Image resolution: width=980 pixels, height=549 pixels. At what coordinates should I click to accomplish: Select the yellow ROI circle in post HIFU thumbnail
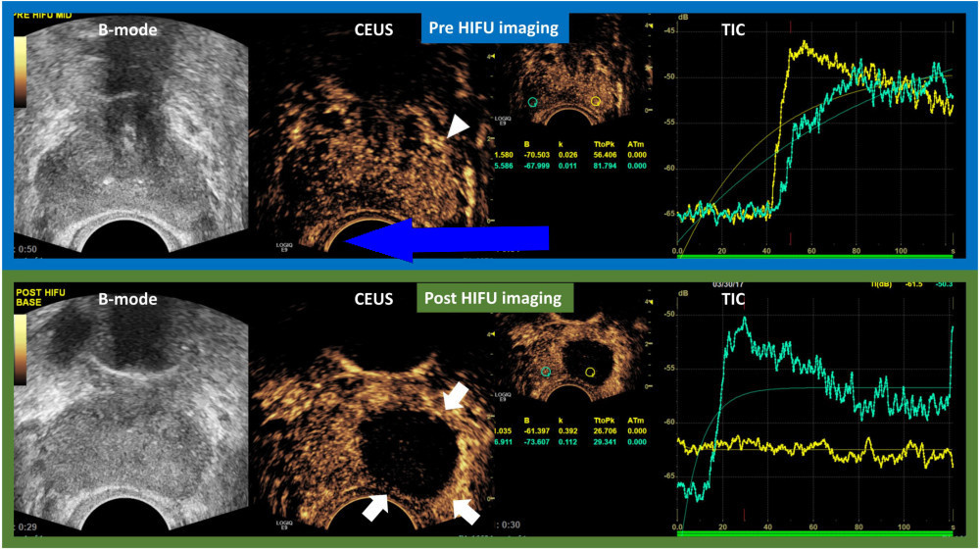tap(589, 373)
